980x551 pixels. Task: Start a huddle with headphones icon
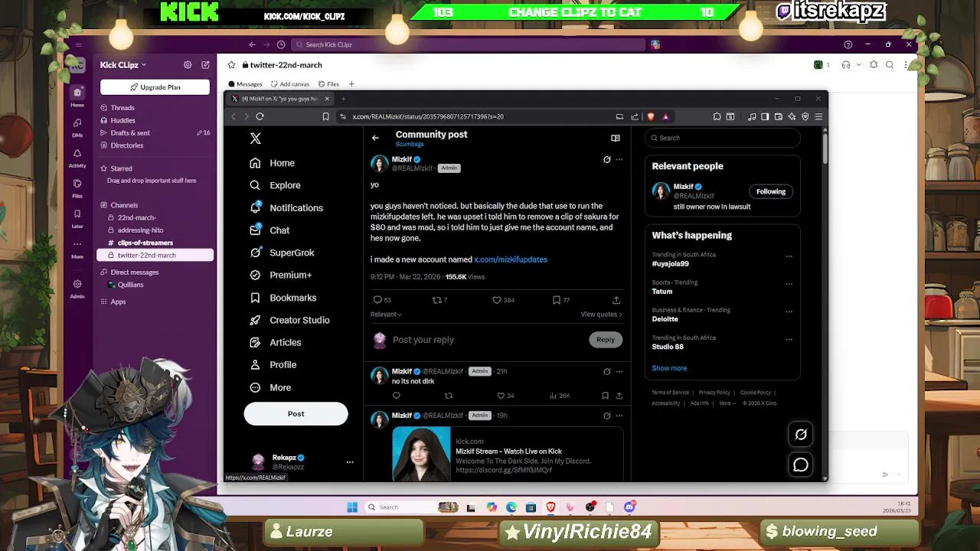846,65
